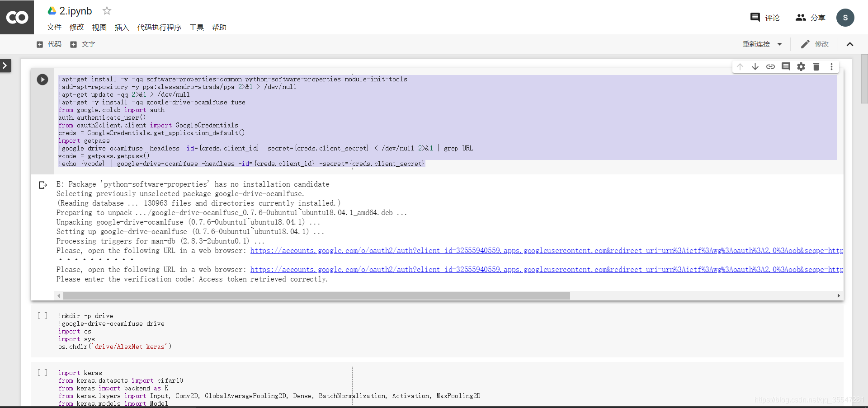This screenshot has width=868, height=408.
Task: Click the Colab CO logo
Action: point(17,17)
